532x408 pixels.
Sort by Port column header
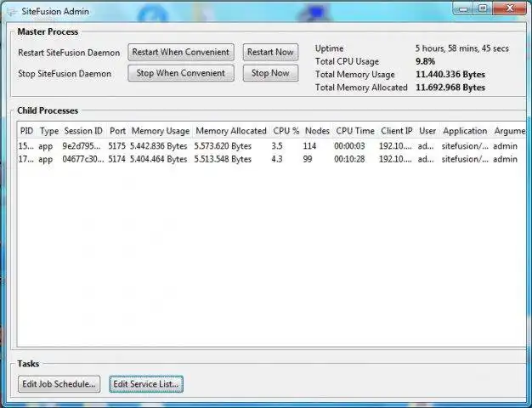click(118, 131)
